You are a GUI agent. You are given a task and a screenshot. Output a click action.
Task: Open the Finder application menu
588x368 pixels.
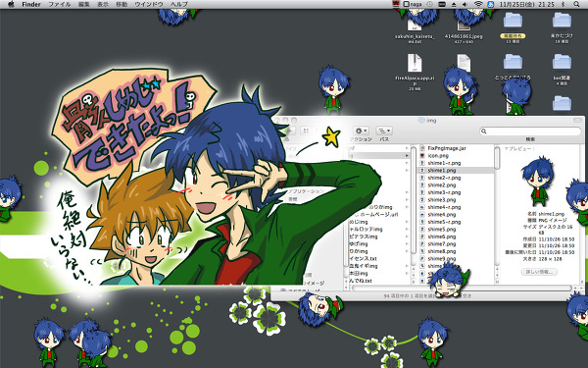[31, 4]
